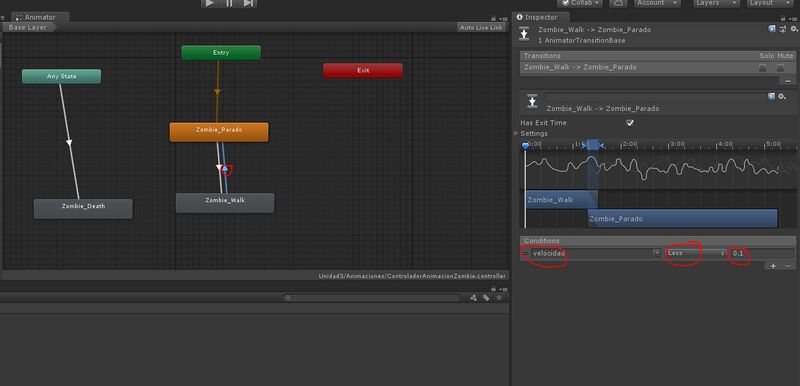Image resolution: width=800 pixels, height=386 pixels.
Task: Open gear menu for transition settings section
Action: tap(782, 96)
